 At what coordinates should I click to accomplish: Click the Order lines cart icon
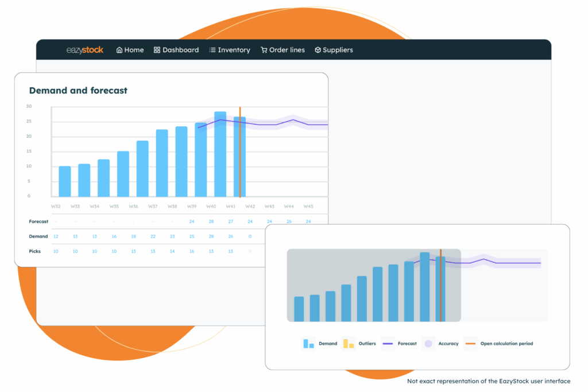tap(264, 50)
